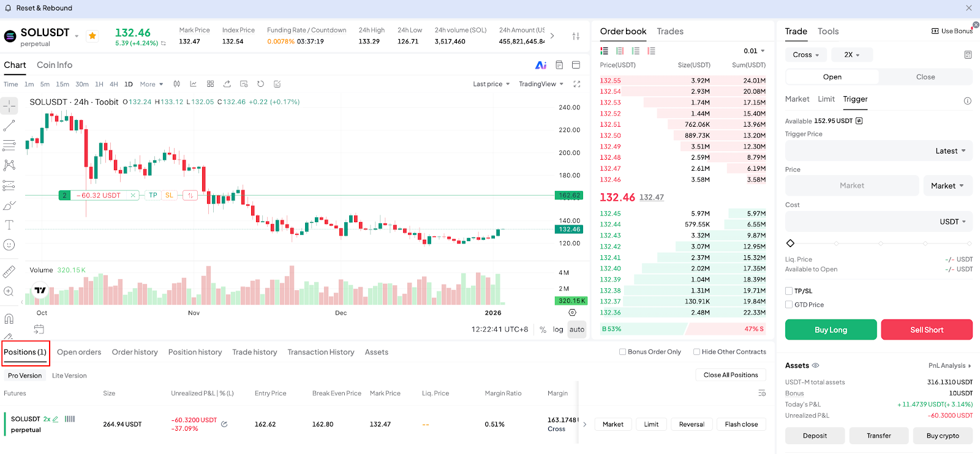Image resolution: width=980 pixels, height=454 pixels.
Task: Show both bids and asks in order book
Action: coord(605,51)
